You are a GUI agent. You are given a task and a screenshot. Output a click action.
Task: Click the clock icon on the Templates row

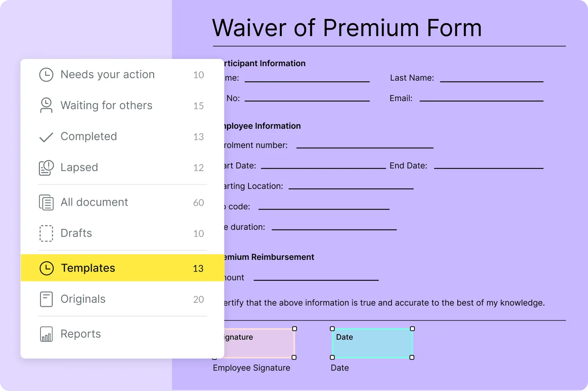46,268
